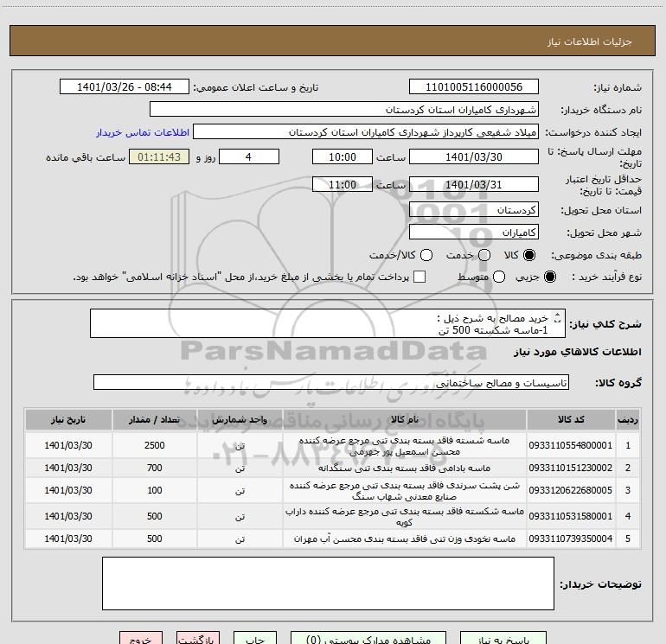This screenshot has height=644, width=666.
Task: Click the گروه کالا field تاسیسات و مصالح ساختمانی
Action: click(x=331, y=382)
